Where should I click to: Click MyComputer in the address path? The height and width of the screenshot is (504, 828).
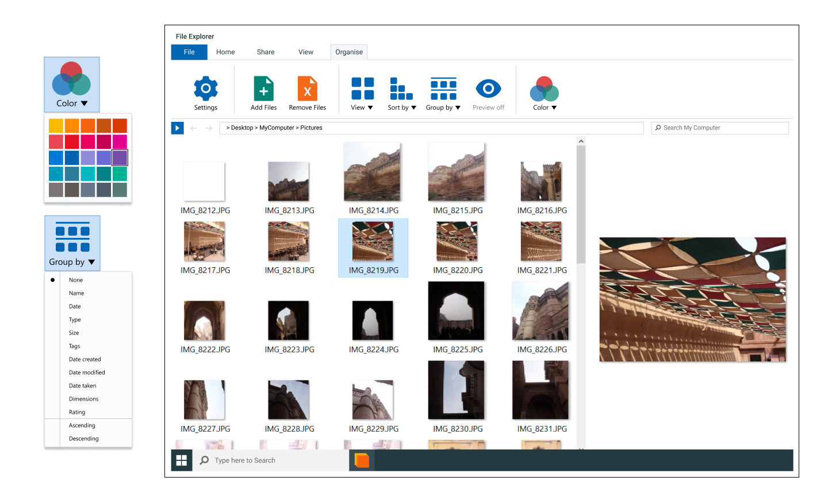click(277, 128)
